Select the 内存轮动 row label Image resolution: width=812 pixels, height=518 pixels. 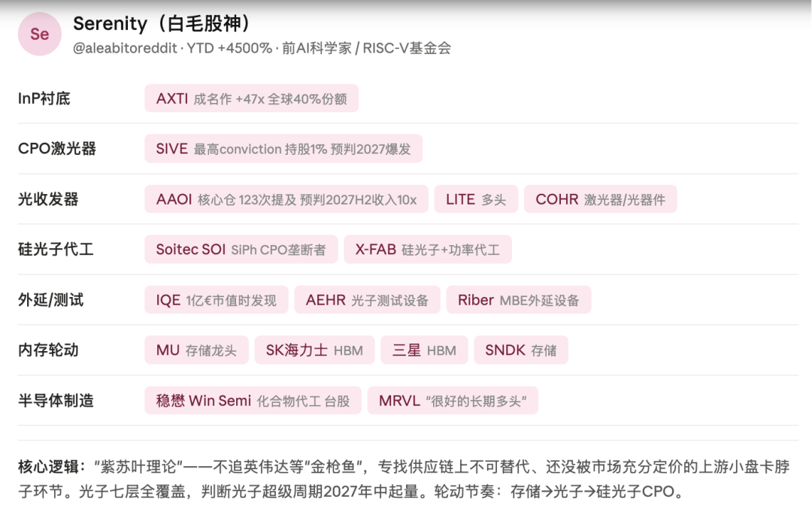pos(48,350)
